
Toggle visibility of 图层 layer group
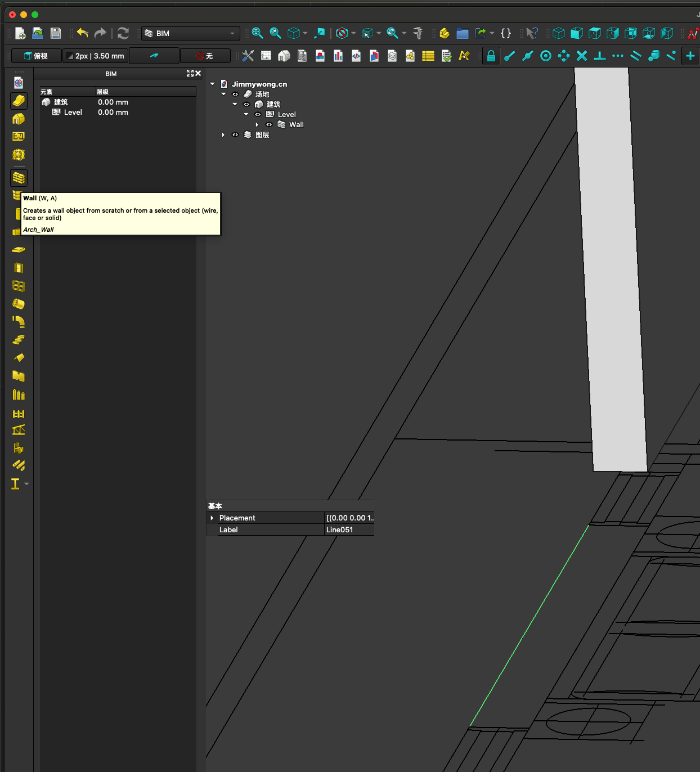pyautogui.click(x=235, y=135)
